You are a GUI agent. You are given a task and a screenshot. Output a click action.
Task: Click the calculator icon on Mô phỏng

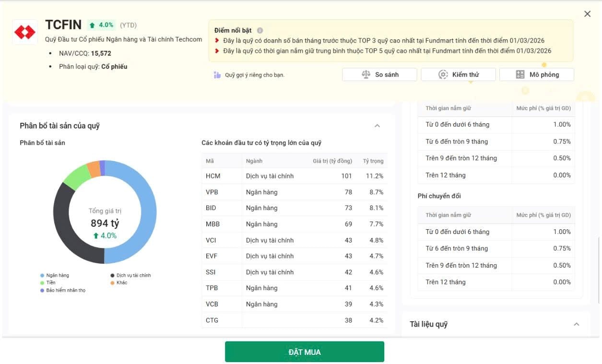click(520, 74)
